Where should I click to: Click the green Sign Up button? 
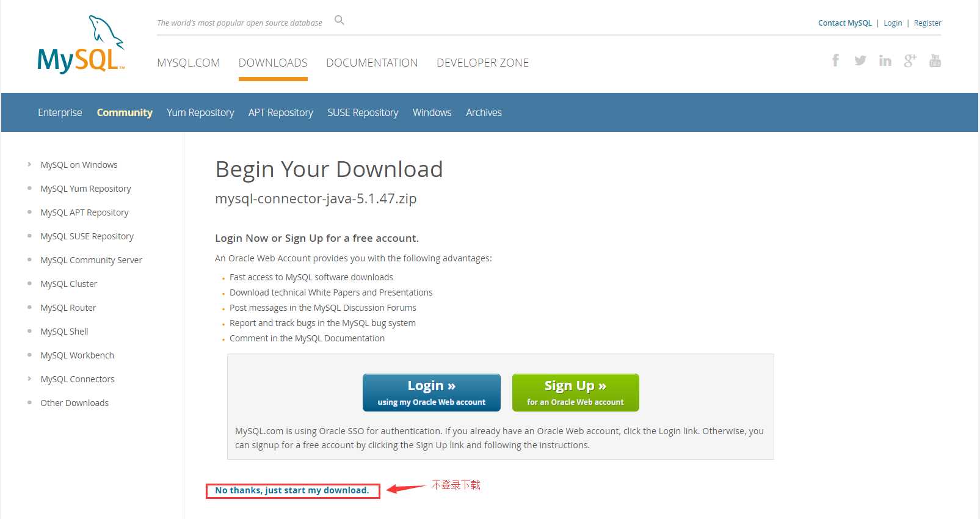pos(576,393)
